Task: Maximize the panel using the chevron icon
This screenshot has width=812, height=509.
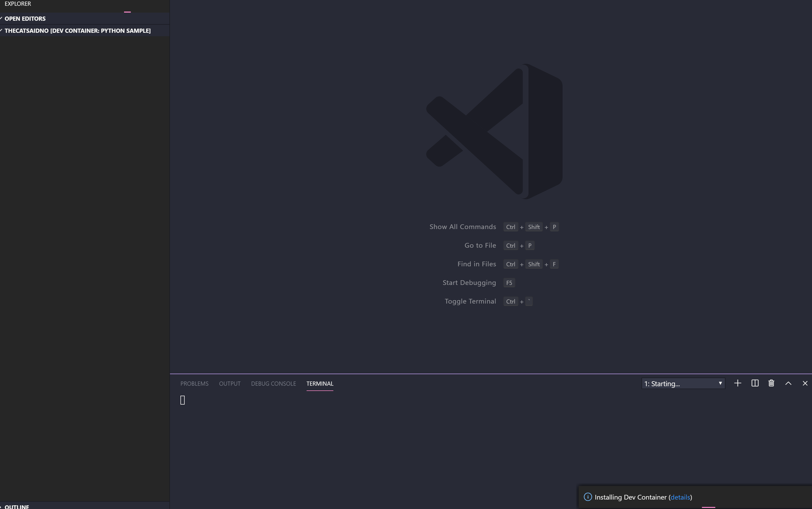Action: pos(788,383)
